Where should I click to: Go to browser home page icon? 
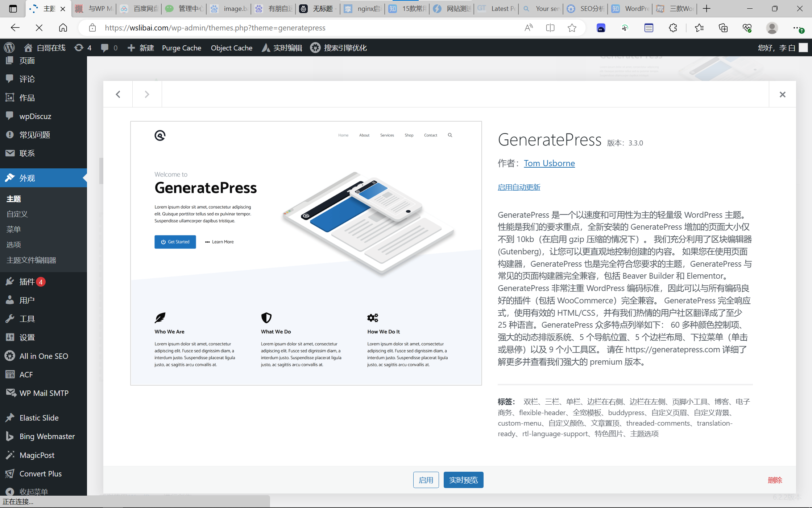click(63, 28)
